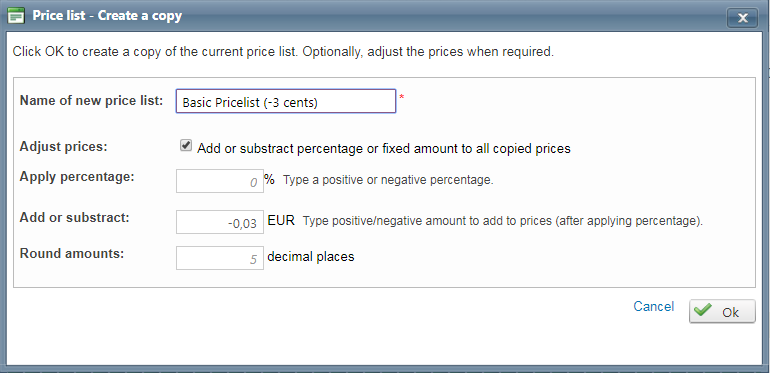Click the 'Apply percentage' label

point(77,177)
